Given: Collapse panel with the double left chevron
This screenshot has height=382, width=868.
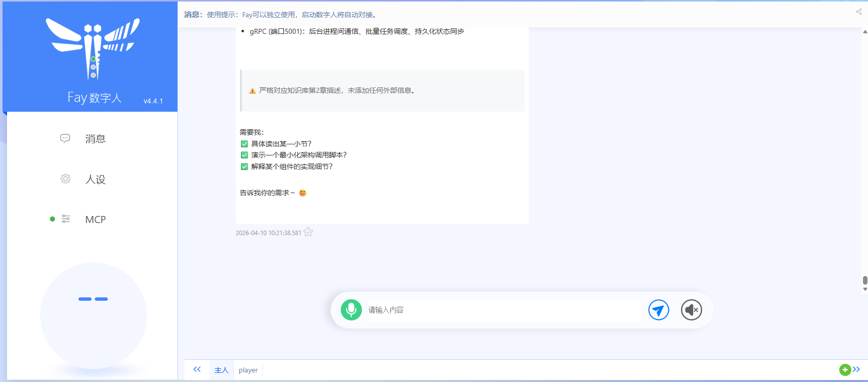Looking at the screenshot, I should [x=197, y=369].
